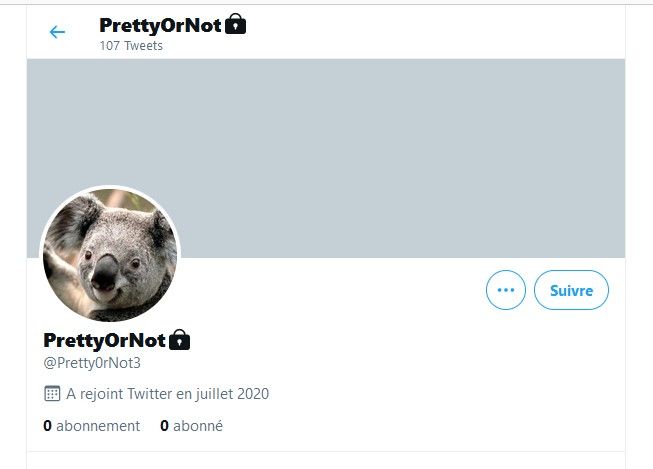The height and width of the screenshot is (469, 653).
Task: Open the 0 abonné followers list
Action: tap(191, 426)
